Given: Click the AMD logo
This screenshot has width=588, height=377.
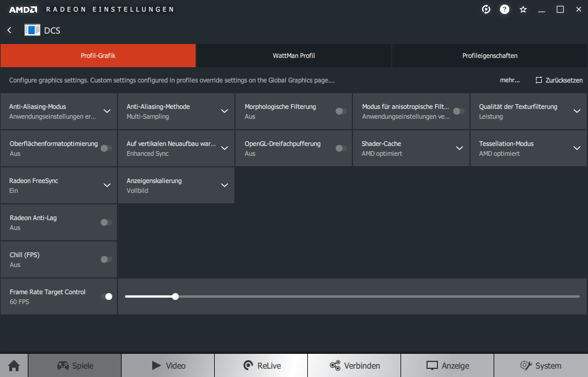Looking at the screenshot, I should pyautogui.click(x=23, y=9).
